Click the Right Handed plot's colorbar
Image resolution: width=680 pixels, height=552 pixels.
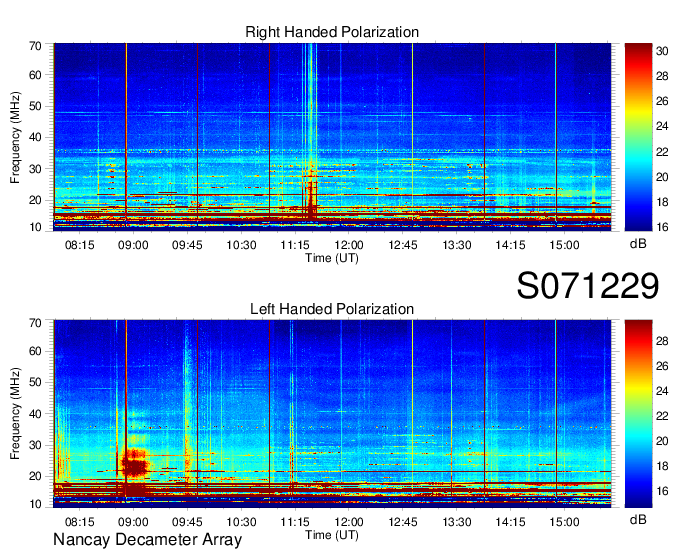[x=638, y=137]
